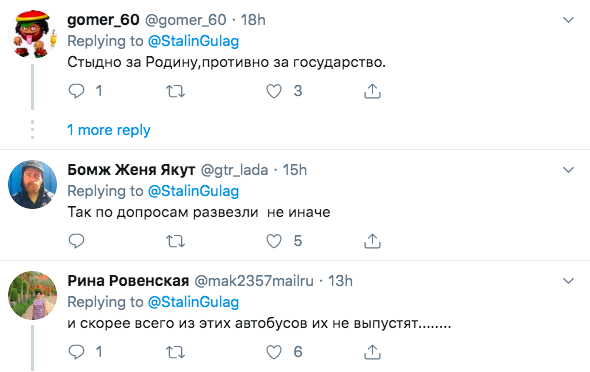Open Бомж Женя Якут's profile picture
The width and height of the screenshot is (590, 372).
33,184
